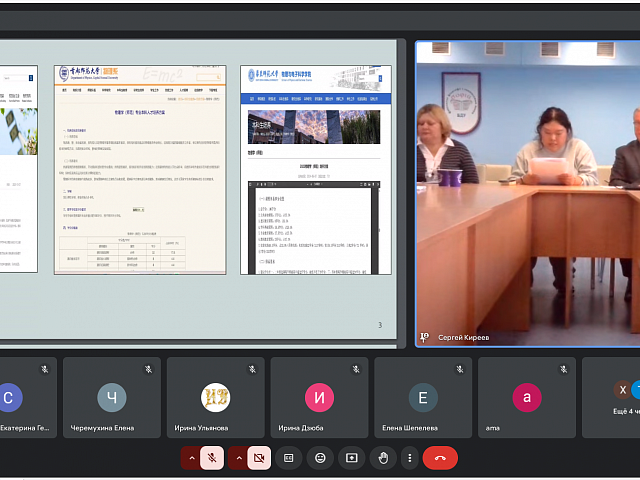The width and height of the screenshot is (640, 480).
Task: Click muted mic icon on Ирина Ульянова tile
Action: coord(252,369)
